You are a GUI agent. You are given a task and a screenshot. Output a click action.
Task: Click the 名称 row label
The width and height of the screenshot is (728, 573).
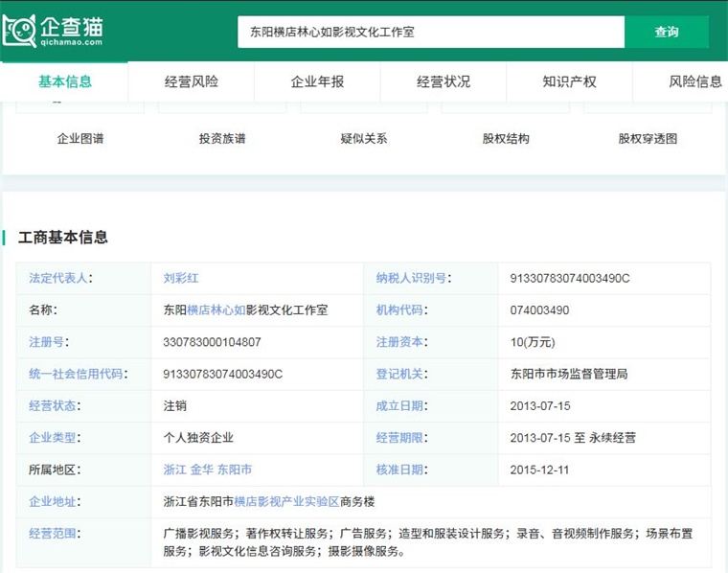[43, 309]
